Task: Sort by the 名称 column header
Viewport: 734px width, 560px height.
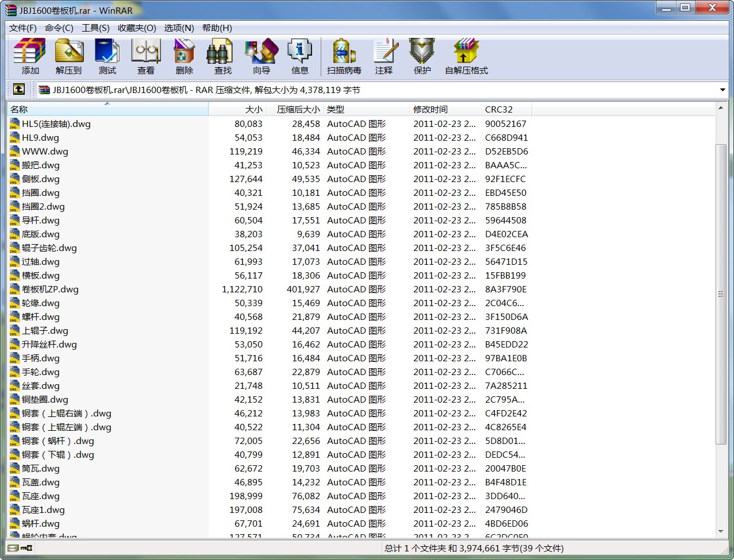Action: click(107, 109)
